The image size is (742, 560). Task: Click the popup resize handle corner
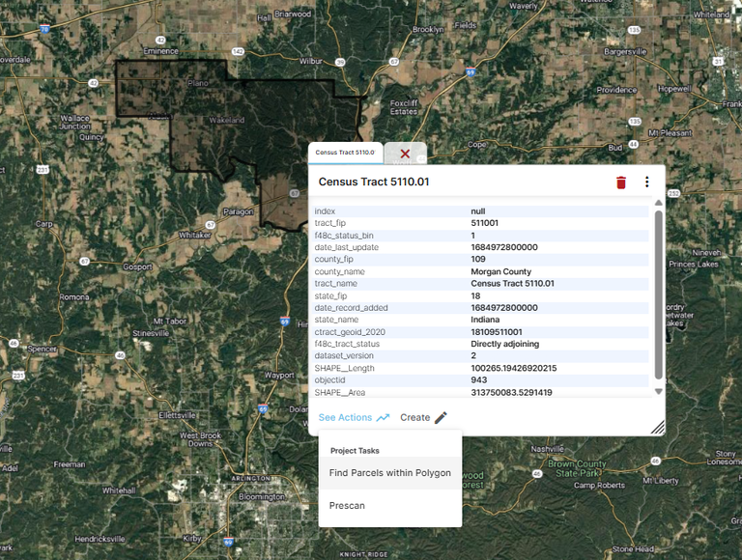click(658, 428)
